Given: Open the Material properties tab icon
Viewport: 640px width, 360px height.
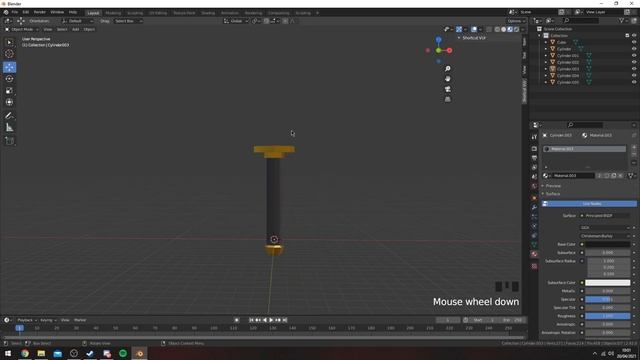Looking at the screenshot, I should [534, 254].
